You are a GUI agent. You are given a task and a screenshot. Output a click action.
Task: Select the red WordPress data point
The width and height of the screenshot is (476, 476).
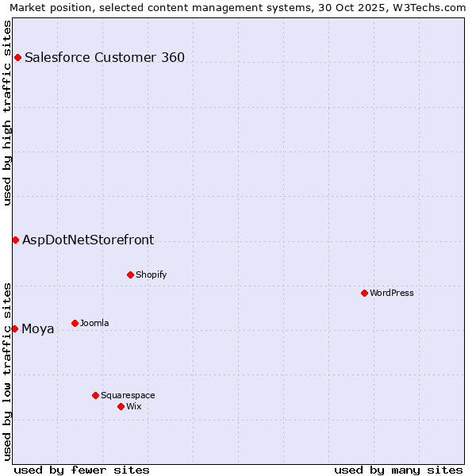tap(364, 293)
